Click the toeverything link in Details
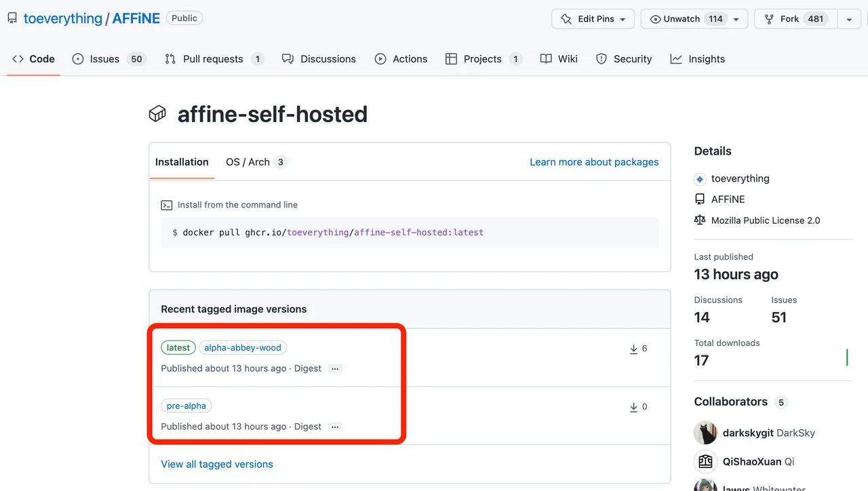 click(741, 179)
